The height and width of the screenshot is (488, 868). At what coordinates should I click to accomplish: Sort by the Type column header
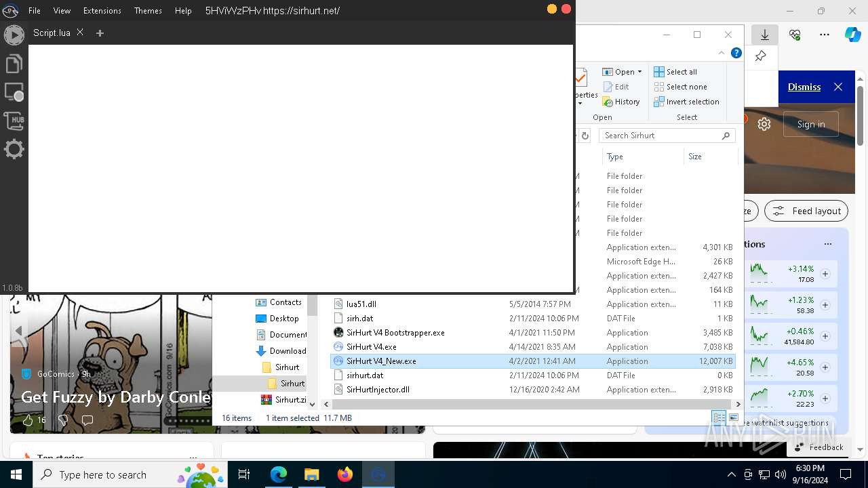pos(643,157)
